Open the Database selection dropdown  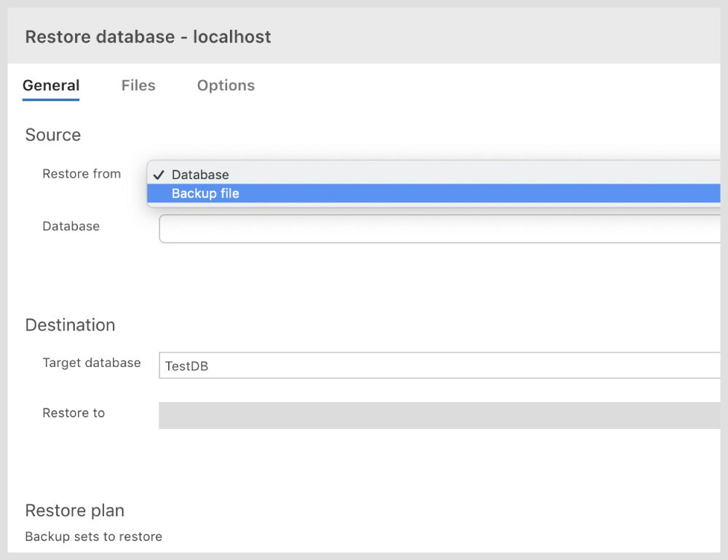point(437,229)
